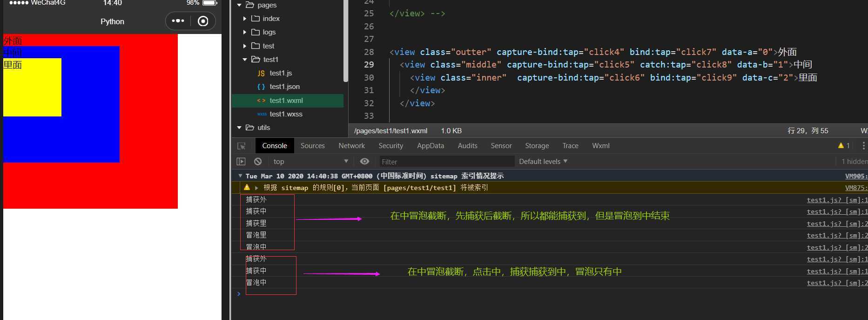This screenshot has height=320, width=868.
Task: Click the yellow warning triangle in console
Action: pyautogui.click(x=247, y=187)
